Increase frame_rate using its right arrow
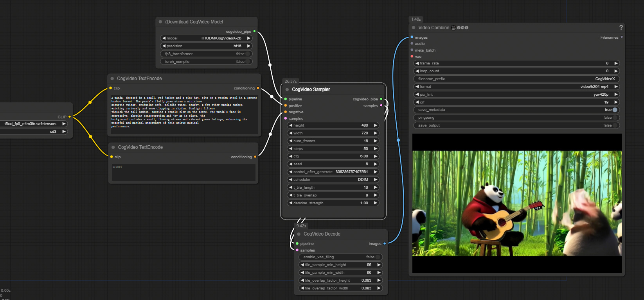This screenshot has width=644, height=300. [x=616, y=63]
